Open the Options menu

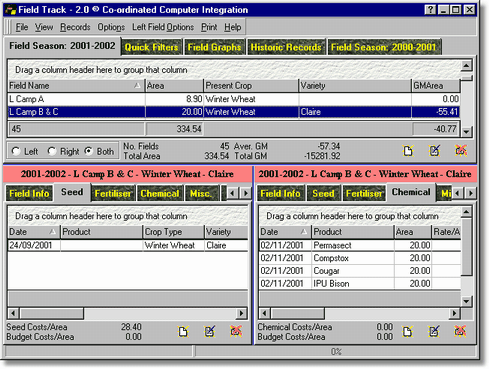111,27
